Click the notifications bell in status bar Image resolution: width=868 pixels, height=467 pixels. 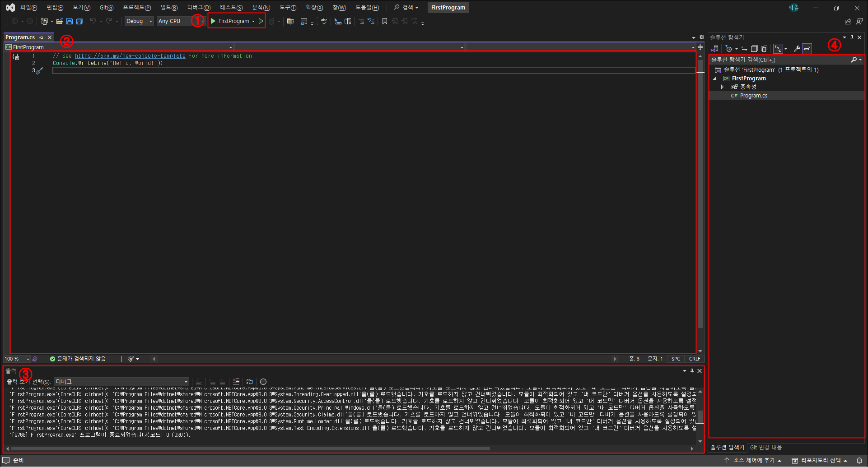(859, 460)
